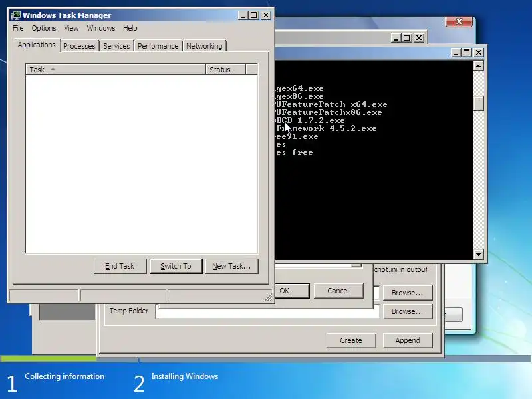Click the console scrollbar down arrow
The image size is (532, 399).
478,254
